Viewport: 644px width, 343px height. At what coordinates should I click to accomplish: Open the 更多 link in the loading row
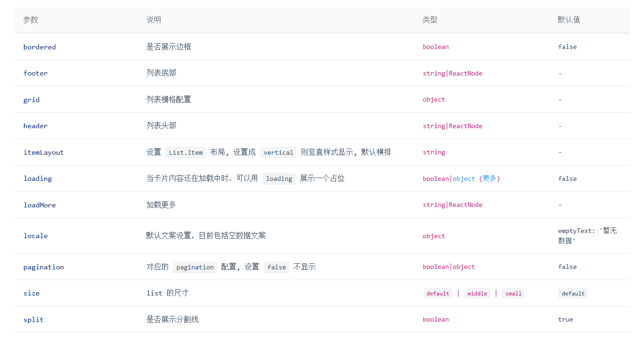tap(490, 178)
